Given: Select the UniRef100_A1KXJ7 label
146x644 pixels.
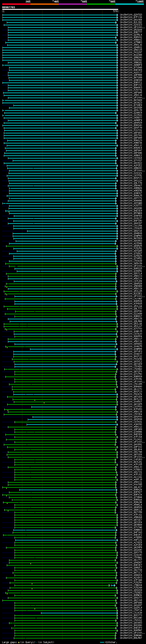Looking at the screenshot, I should coord(131,72).
